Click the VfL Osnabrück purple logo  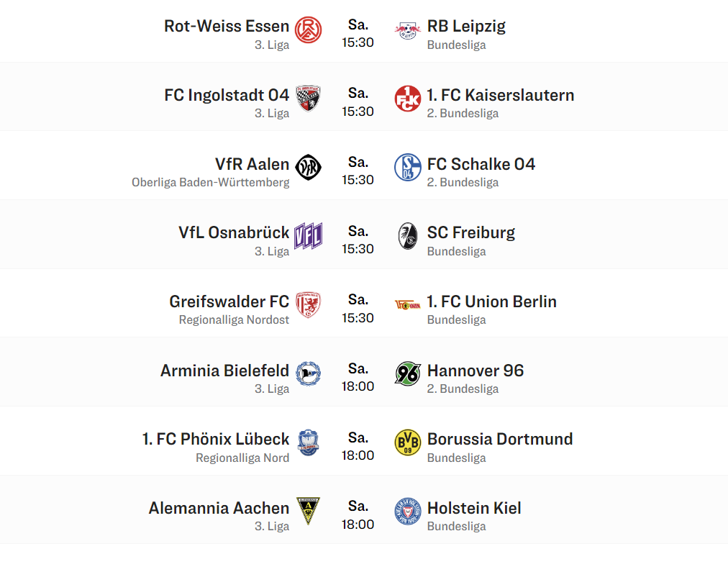tap(309, 236)
